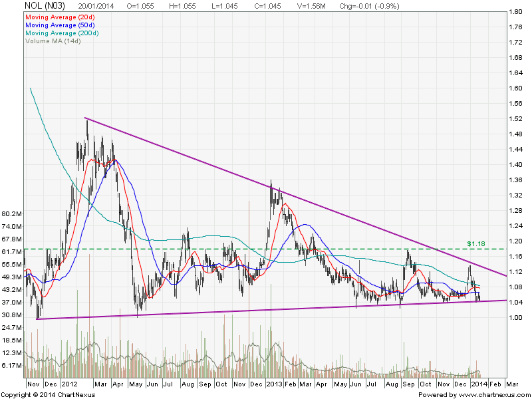The image size is (532, 399).
Task: Click the close price C=1.045
Action: click(x=267, y=6)
